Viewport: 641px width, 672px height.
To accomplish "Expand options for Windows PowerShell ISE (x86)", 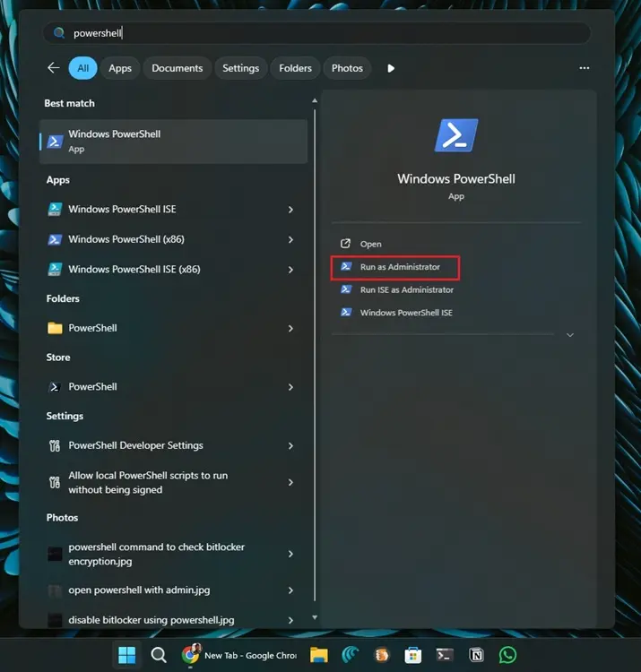I will 290,270.
